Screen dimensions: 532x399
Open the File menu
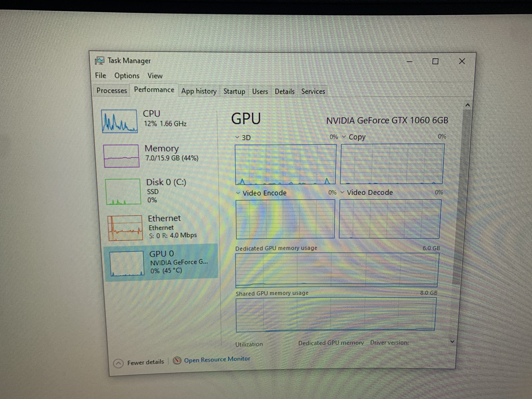100,75
